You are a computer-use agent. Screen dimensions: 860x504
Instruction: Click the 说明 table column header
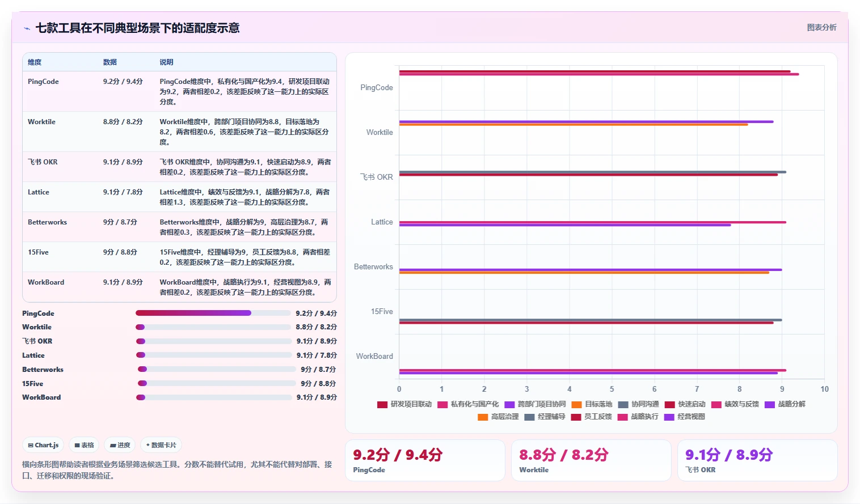click(x=166, y=62)
